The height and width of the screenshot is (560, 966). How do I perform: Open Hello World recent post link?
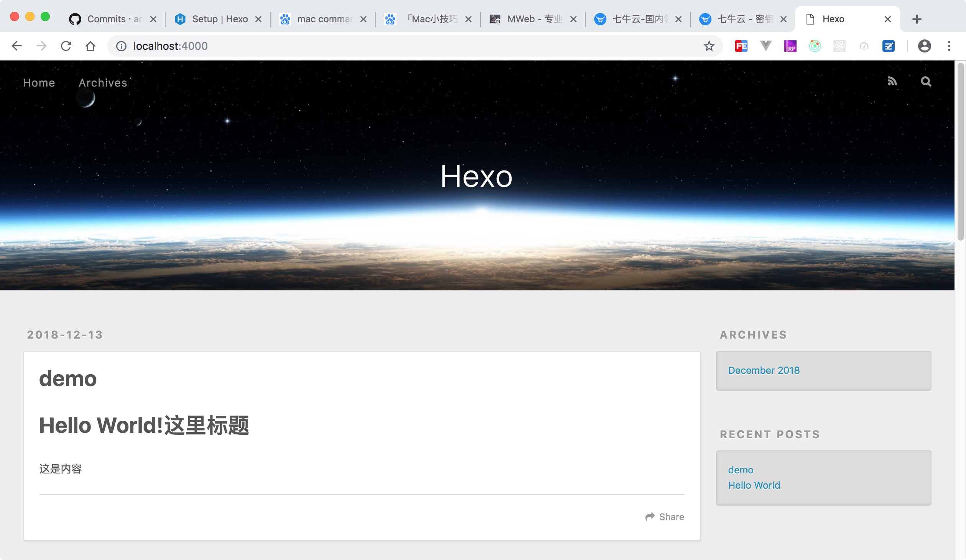pyautogui.click(x=754, y=485)
